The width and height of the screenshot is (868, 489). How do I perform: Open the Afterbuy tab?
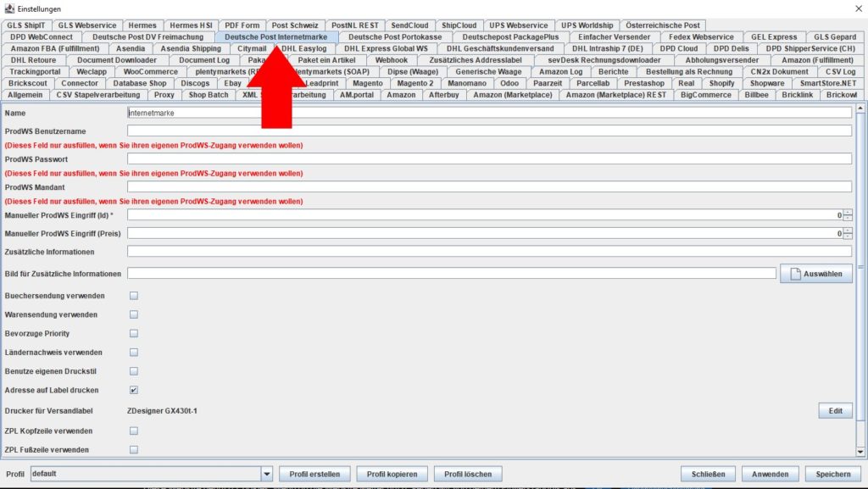tap(444, 95)
